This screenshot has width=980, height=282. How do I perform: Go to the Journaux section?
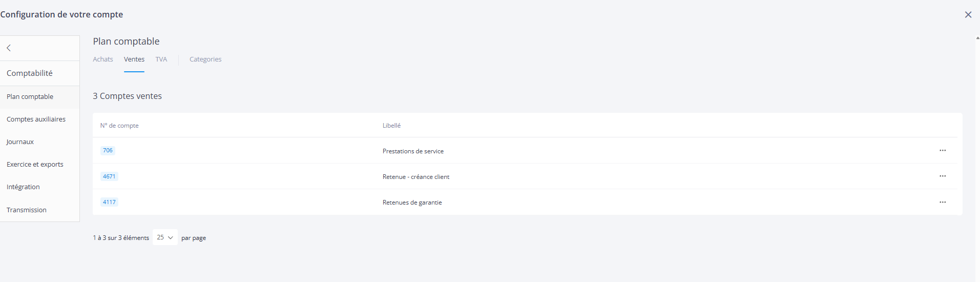tap(20, 142)
